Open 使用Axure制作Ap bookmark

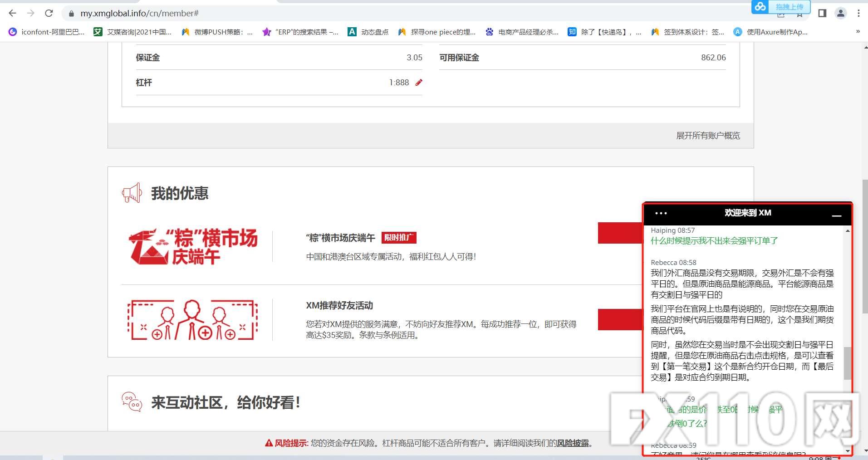770,32
